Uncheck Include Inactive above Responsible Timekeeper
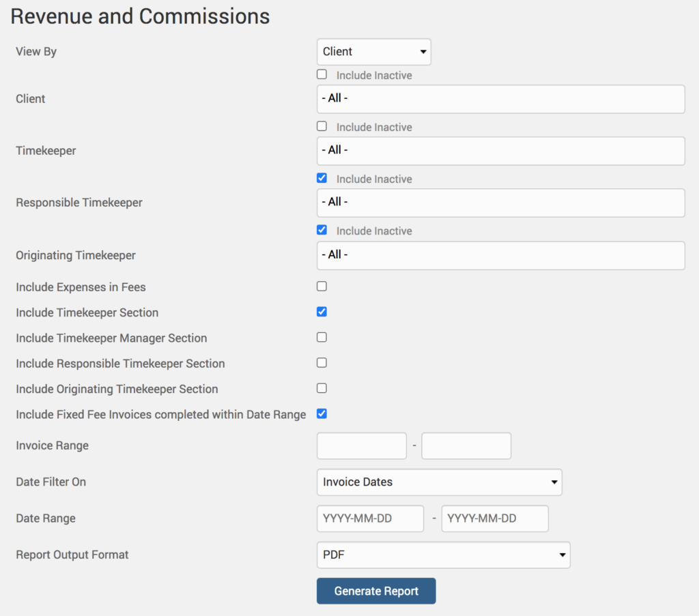 pyautogui.click(x=322, y=178)
